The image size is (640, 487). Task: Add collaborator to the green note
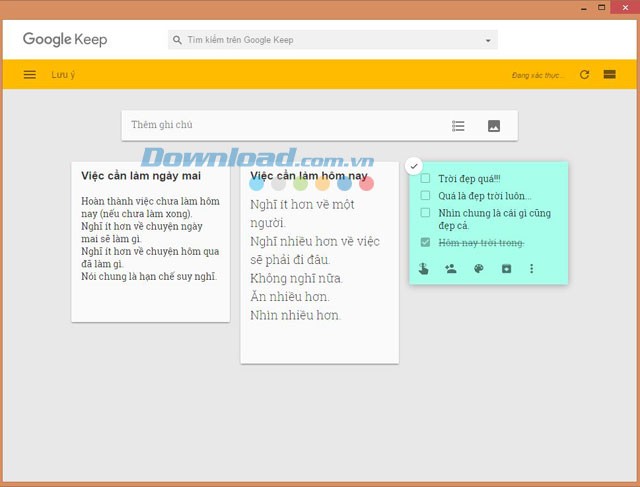tap(451, 268)
